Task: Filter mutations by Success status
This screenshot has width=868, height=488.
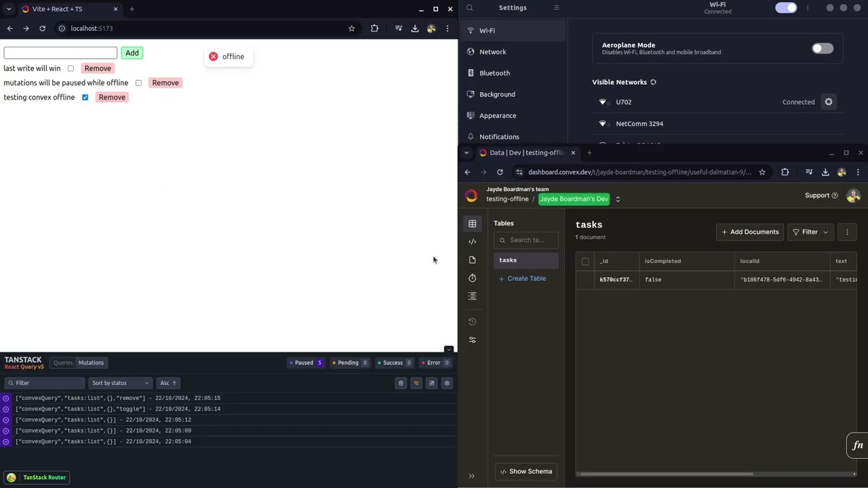Action: point(395,363)
